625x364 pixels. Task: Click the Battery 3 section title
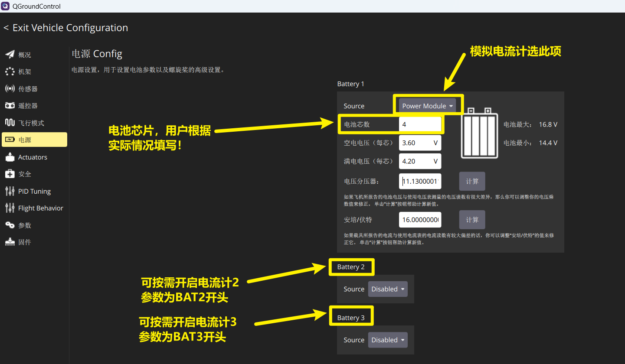tap(351, 318)
